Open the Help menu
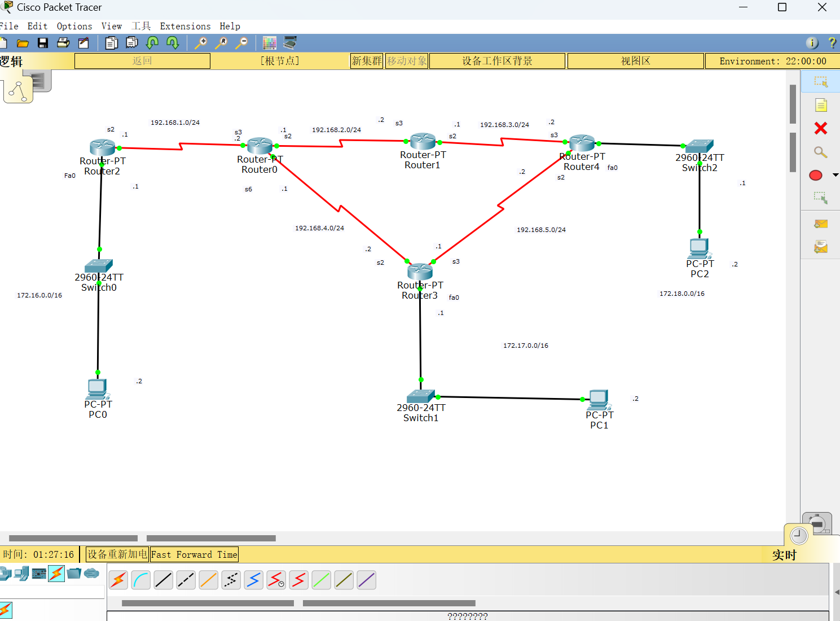 (x=230, y=26)
